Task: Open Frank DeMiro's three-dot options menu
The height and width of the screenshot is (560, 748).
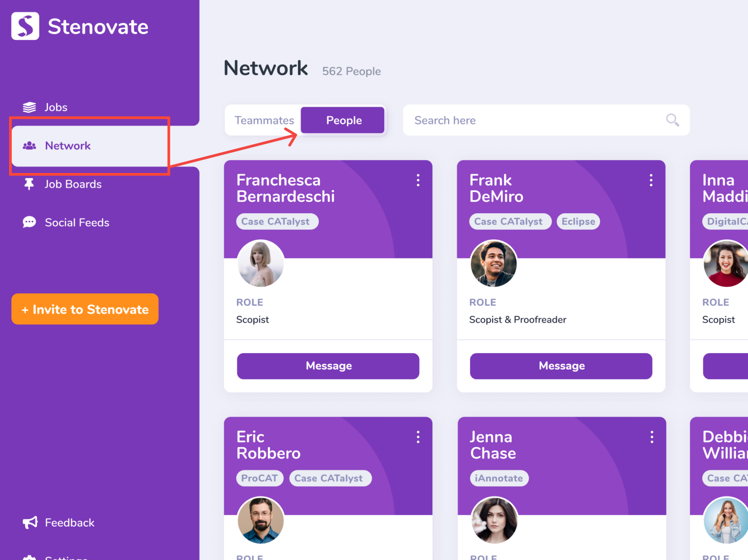Action: tap(651, 180)
